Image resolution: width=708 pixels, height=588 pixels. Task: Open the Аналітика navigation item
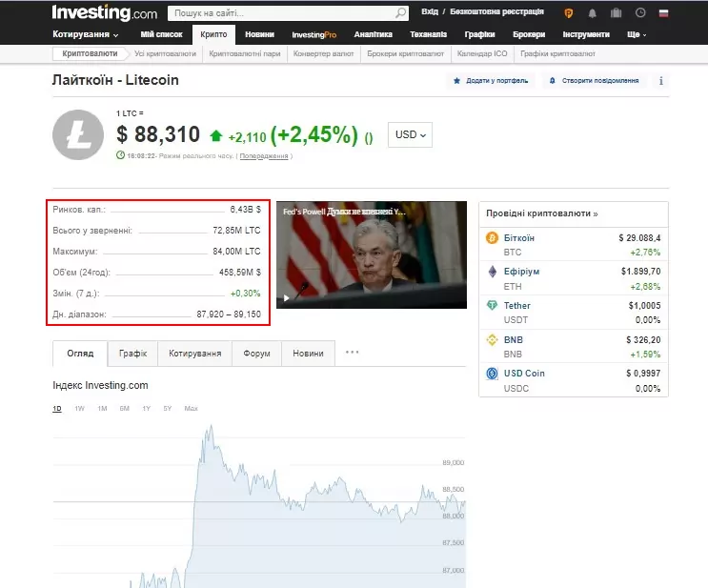[373, 34]
